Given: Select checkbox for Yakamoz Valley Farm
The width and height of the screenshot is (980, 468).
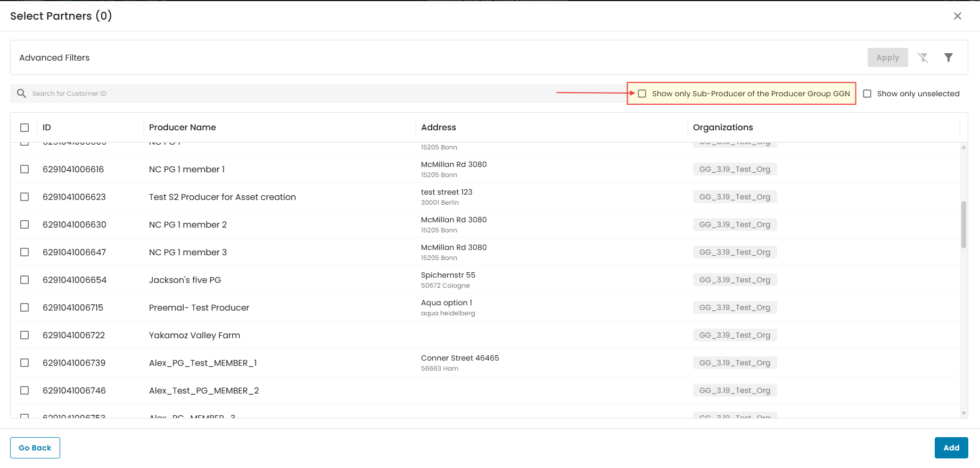Looking at the screenshot, I should 24,335.
